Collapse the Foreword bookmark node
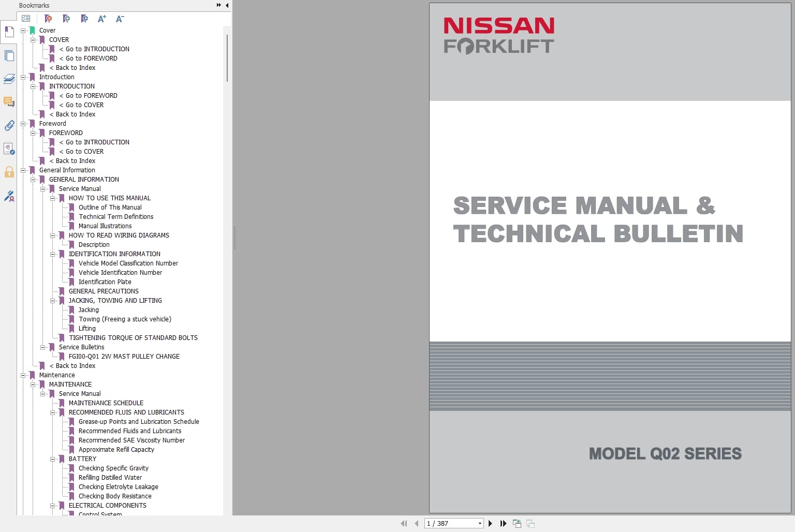 23,124
